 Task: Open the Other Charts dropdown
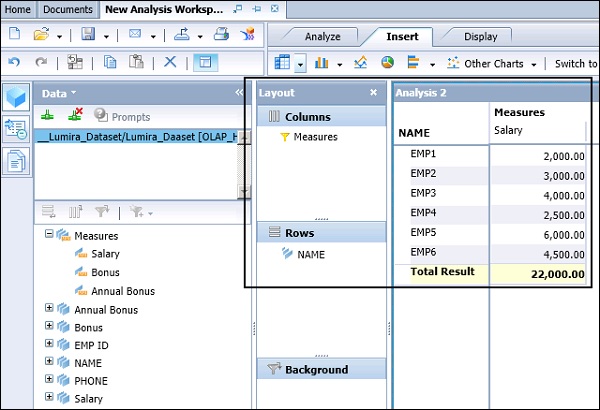496,64
